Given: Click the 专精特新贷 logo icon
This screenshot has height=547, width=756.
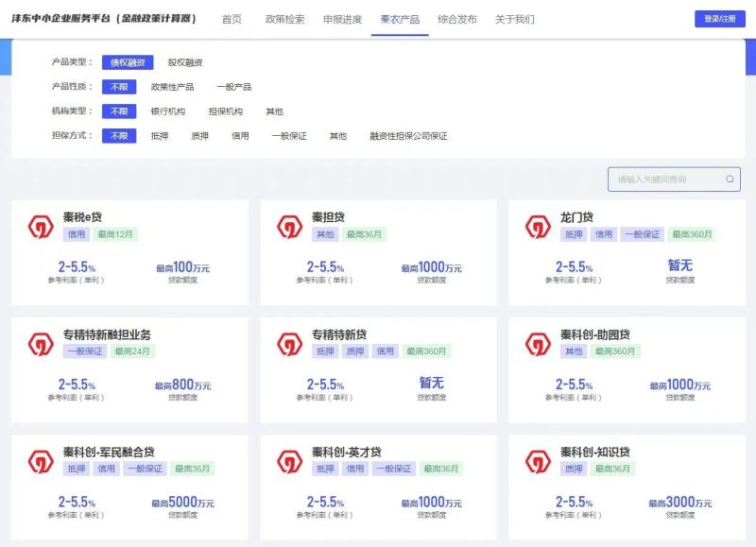Looking at the screenshot, I should [x=289, y=344].
